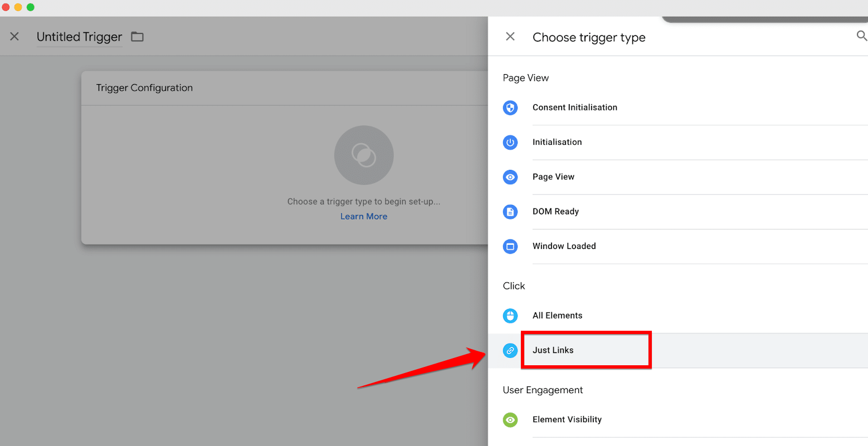Click folder icon beside Untitled Trigger

point(137,37)
